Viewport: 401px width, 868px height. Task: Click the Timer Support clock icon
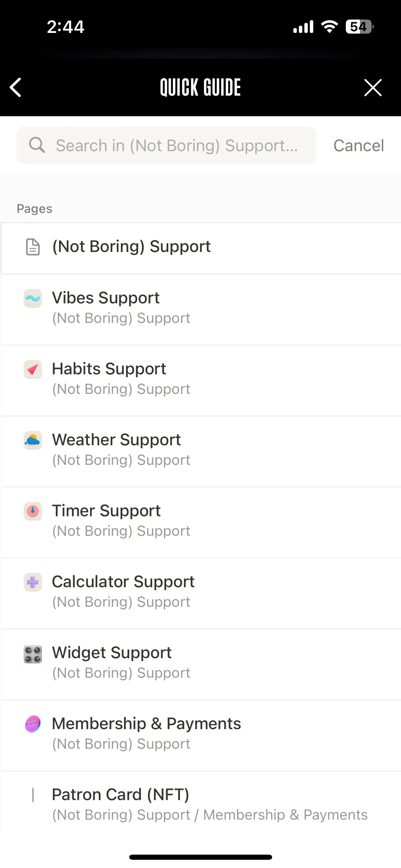[33, 511]
